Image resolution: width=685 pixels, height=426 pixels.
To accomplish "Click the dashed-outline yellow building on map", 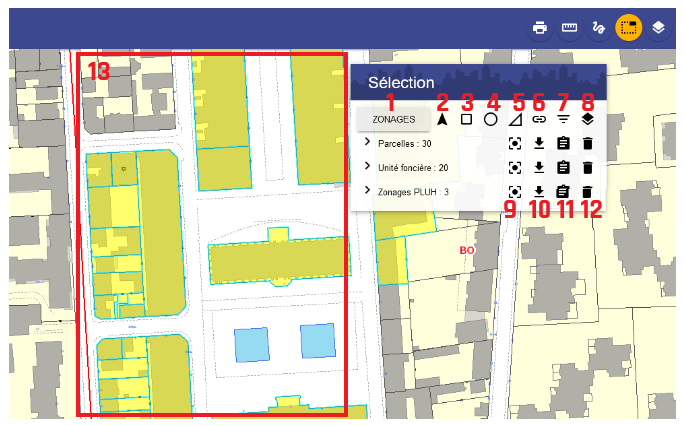I will (279, 261).
